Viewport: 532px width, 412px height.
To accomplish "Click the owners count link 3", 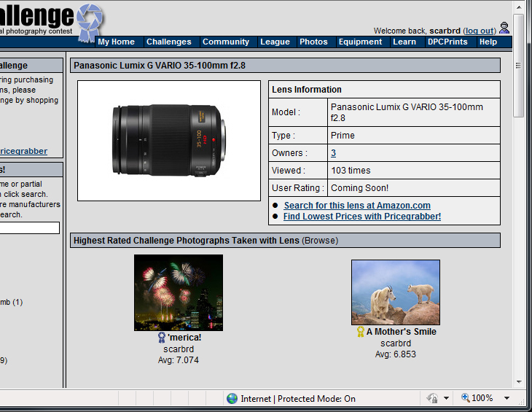I will point(334,153).
